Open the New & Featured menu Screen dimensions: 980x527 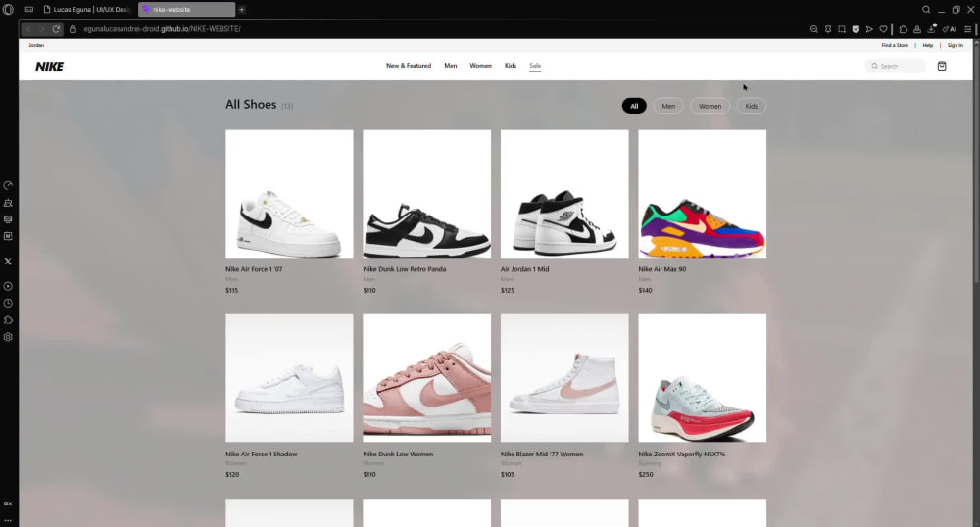click(x=409, y=66)
